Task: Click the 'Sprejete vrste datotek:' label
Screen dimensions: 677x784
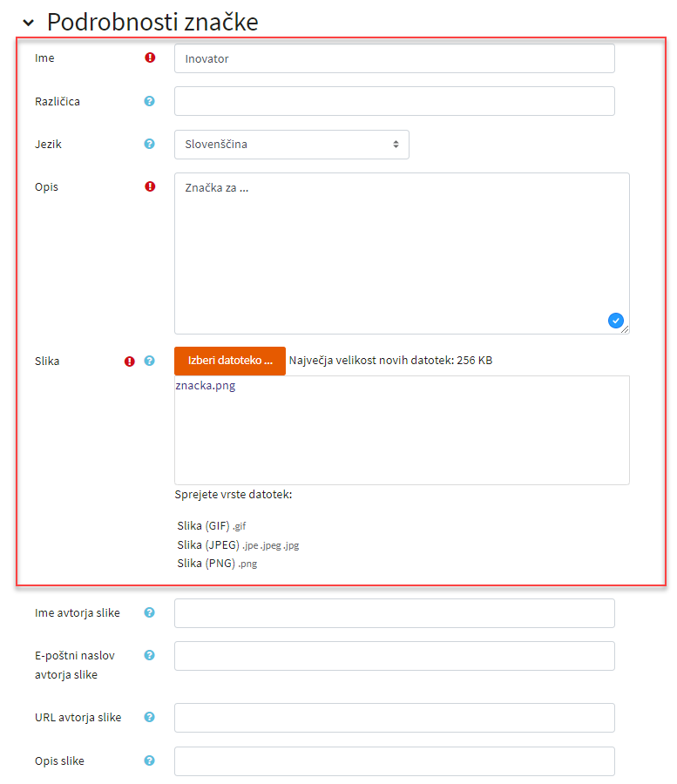Action: click(x=234, y=495)
